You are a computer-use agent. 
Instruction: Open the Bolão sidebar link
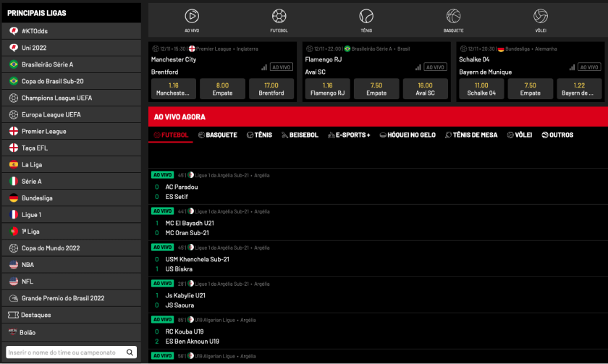[x=72, y=332]
